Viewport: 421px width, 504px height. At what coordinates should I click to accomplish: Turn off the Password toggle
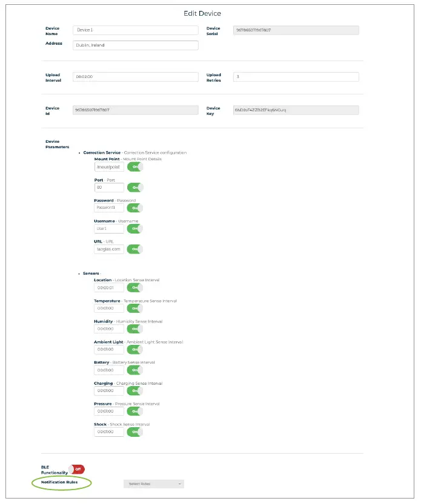tap(134, 208)
